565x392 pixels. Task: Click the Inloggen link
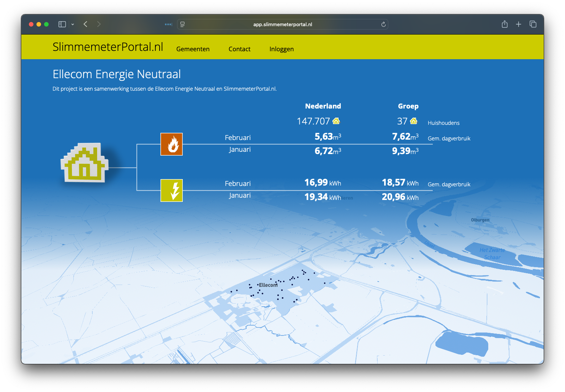pyautogui.click(x=281, y=49)
